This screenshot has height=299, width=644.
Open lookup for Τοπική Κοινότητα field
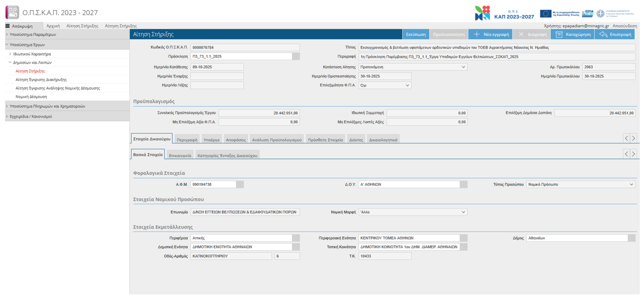tap(464, 247)
